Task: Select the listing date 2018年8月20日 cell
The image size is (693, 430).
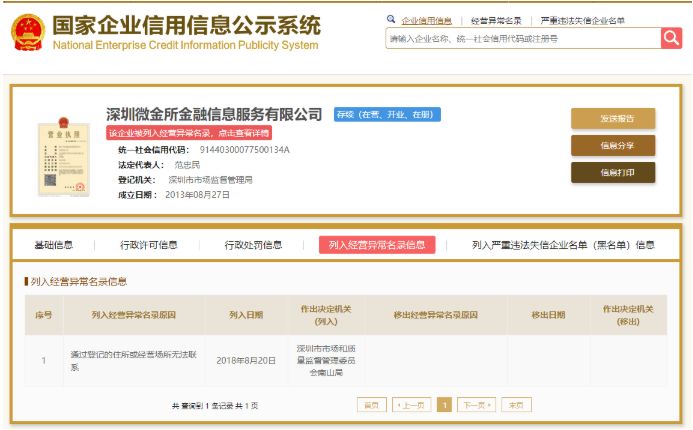Action: coord(246,361)
